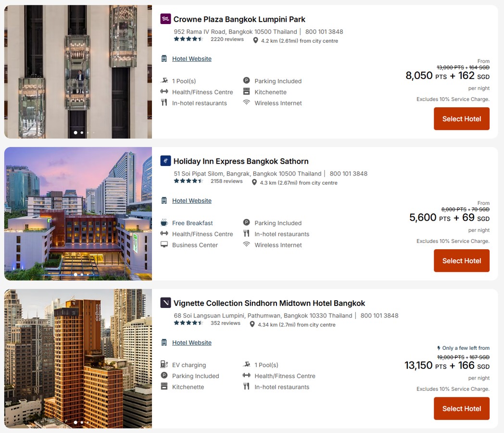
Task: Click the Holiday Inn Express building photo
Action: tap(78, 214)
